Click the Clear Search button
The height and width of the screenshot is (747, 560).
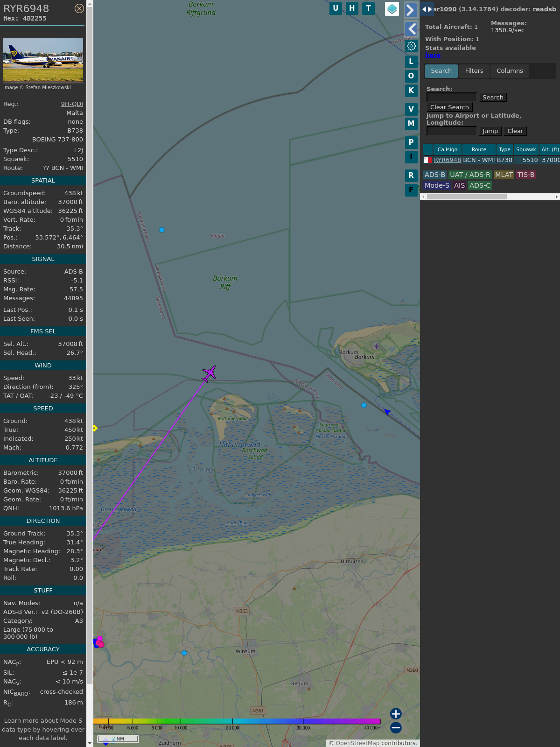coord(449,107)
